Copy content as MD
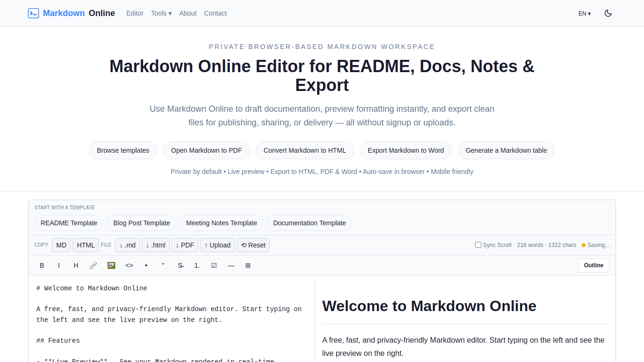Image resolution: width=644 pixels, height=362 pixels. [x=61, y=245]
